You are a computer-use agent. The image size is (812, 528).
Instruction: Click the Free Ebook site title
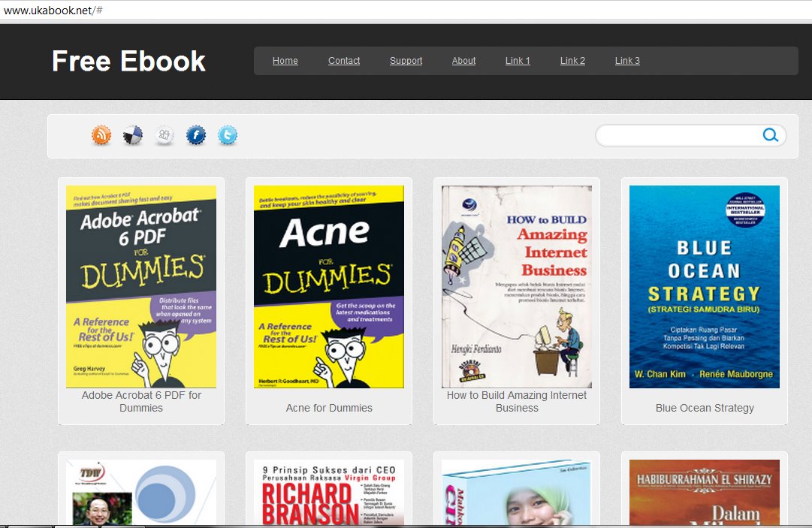click(x=128, y=61)
